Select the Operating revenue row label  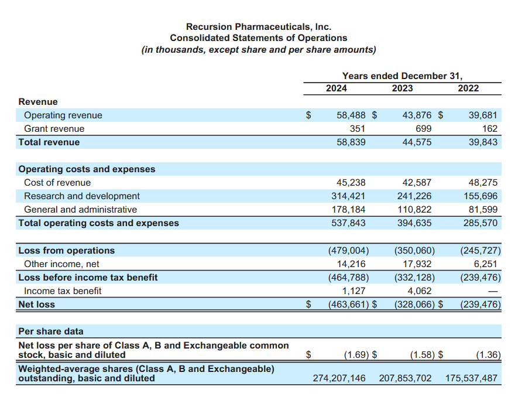point(63,115)
